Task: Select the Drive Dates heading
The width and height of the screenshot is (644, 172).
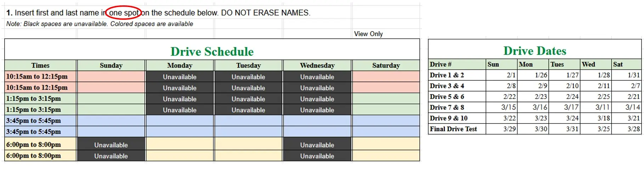Action: 535,51
